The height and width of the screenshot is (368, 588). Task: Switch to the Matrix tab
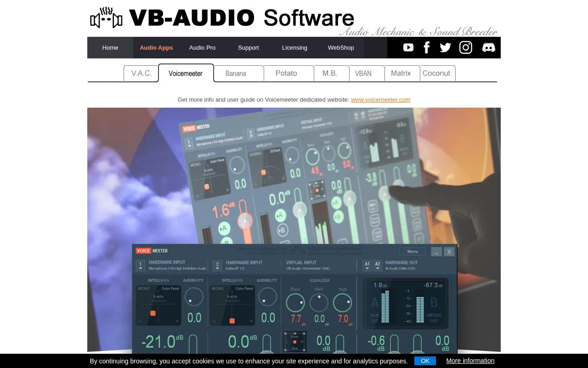[402, 73]
